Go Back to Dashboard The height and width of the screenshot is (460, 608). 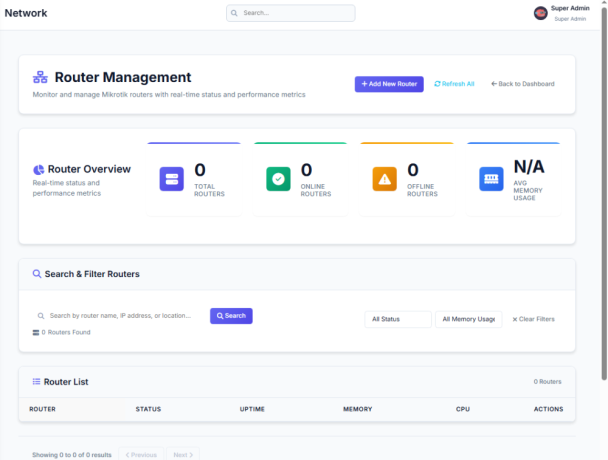click(x=522, y=84)
